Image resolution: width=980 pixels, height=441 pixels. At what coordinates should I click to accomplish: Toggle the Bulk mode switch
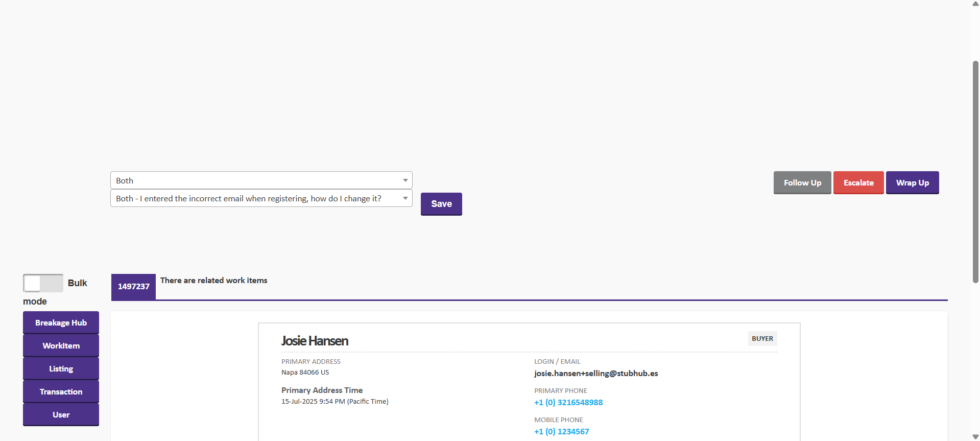pyautogui.click(x=43, y=283)
